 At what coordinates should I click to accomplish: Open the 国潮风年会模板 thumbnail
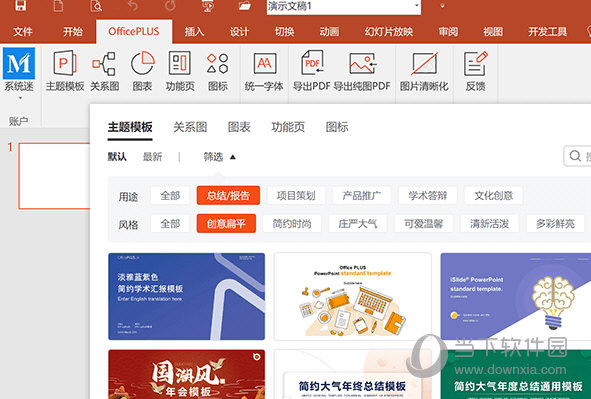[x=187, y=374]
